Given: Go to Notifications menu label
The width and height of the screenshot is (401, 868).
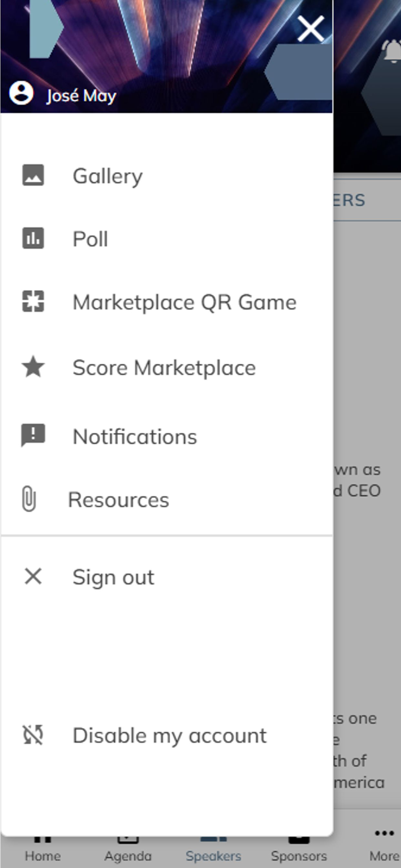Looking at the screenshot, I should pyautogui.click(x=135, y=437).
